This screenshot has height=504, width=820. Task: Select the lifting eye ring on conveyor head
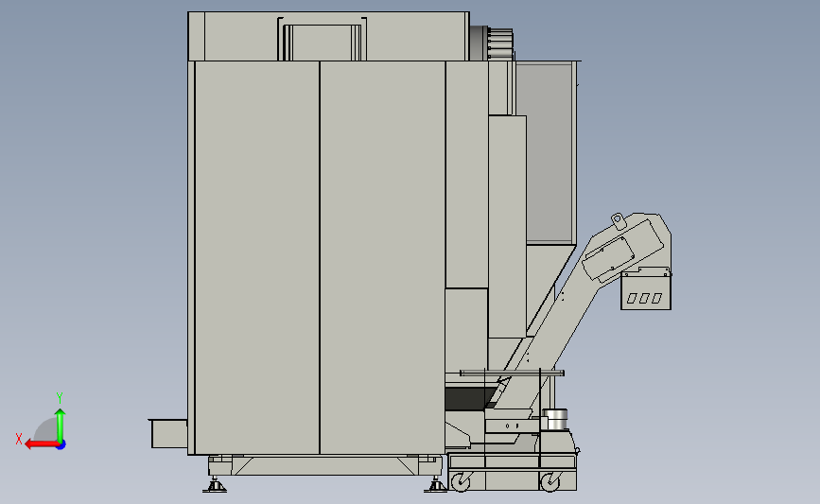619,220
